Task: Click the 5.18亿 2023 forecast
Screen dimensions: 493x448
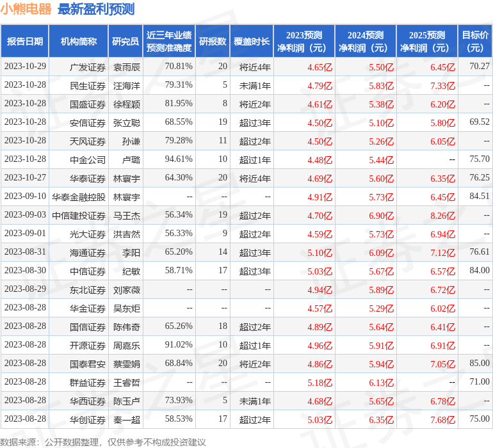Action: tap(319, 382)
